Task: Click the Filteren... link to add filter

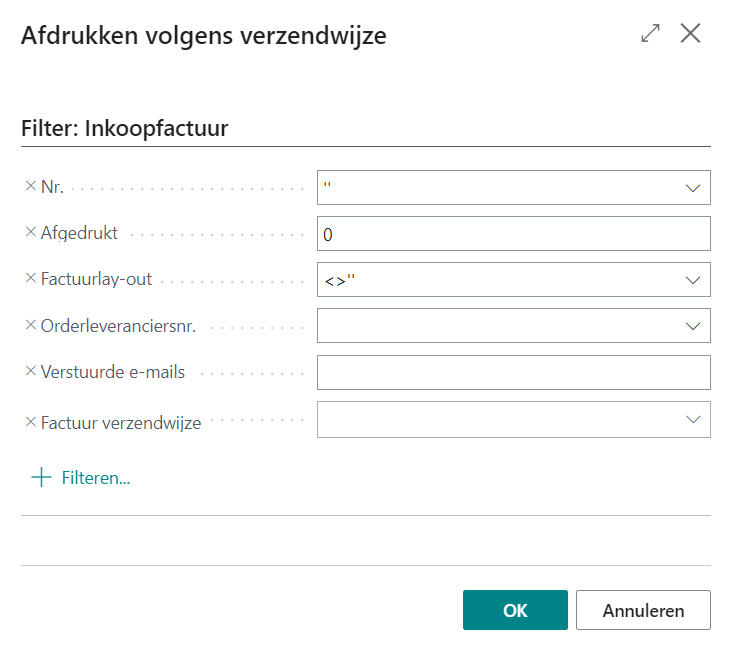Action: pos(96,478)
